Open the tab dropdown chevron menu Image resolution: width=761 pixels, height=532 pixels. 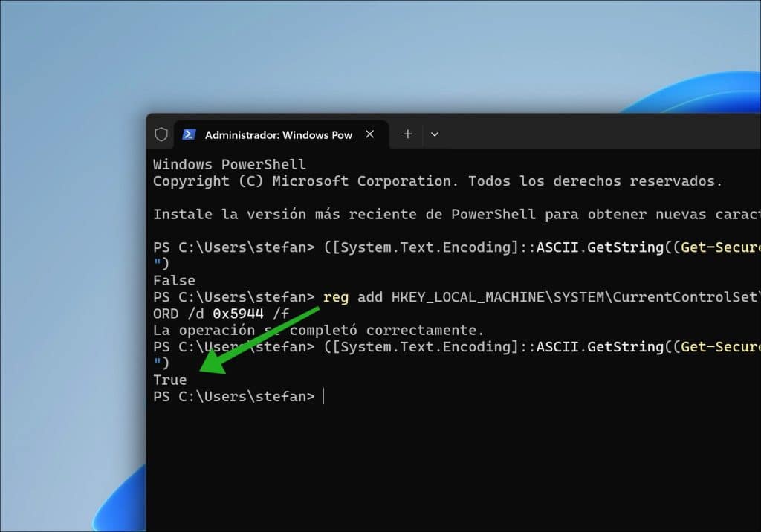point(435,134)
